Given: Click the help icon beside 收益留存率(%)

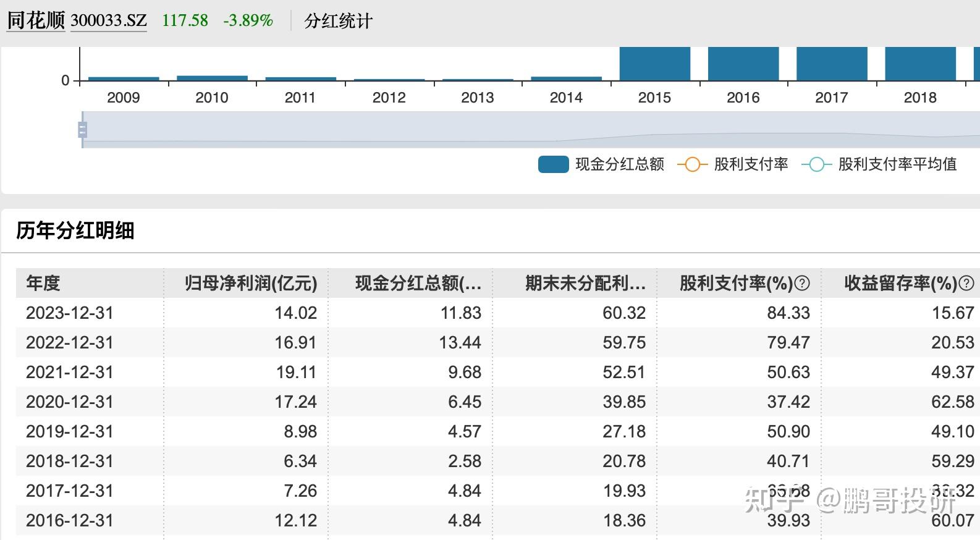Looking at the screenshot, I should pos(967,284).
